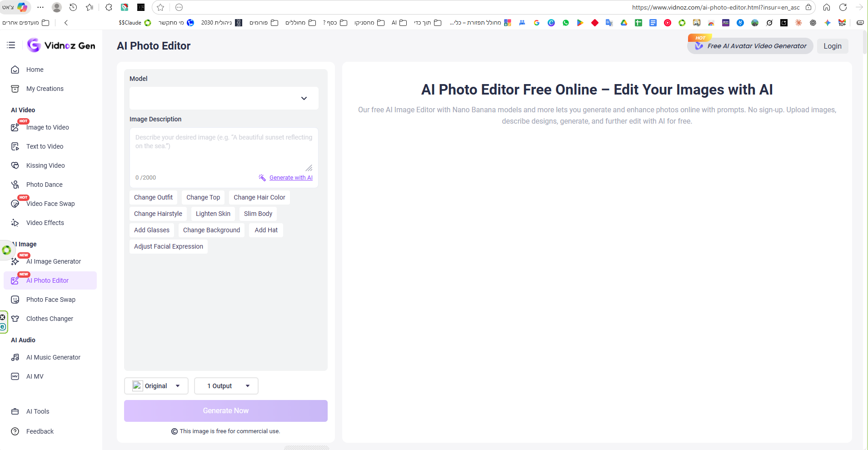868x450 pixels.
Task: Click the Home icon in sidebar
Action: pyautogui.click(x=15, y=70)
